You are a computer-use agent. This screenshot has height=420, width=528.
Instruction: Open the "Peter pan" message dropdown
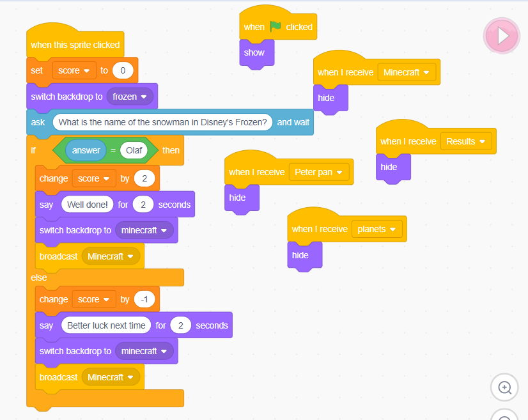320,172
